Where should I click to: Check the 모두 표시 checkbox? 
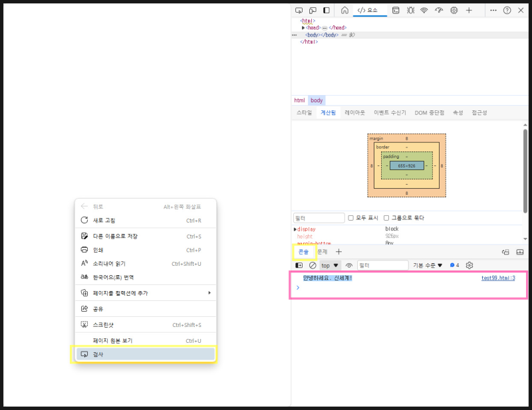[351, 218]
